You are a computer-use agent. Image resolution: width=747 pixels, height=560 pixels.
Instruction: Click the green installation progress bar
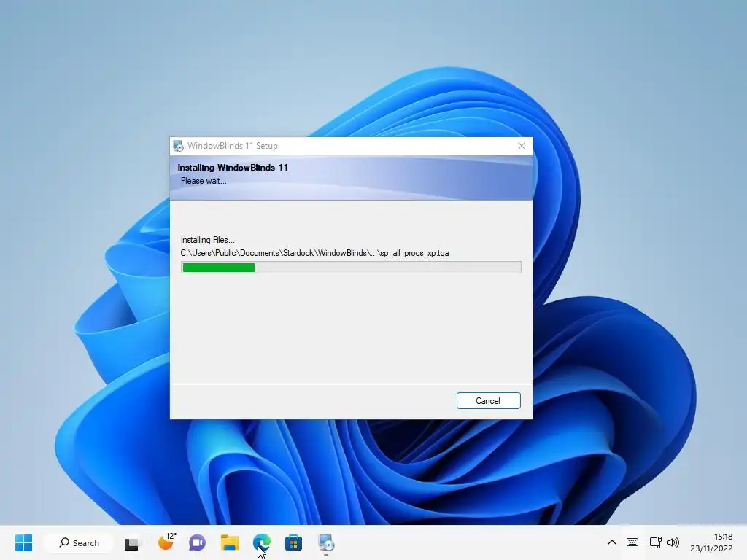pos(351,267)
